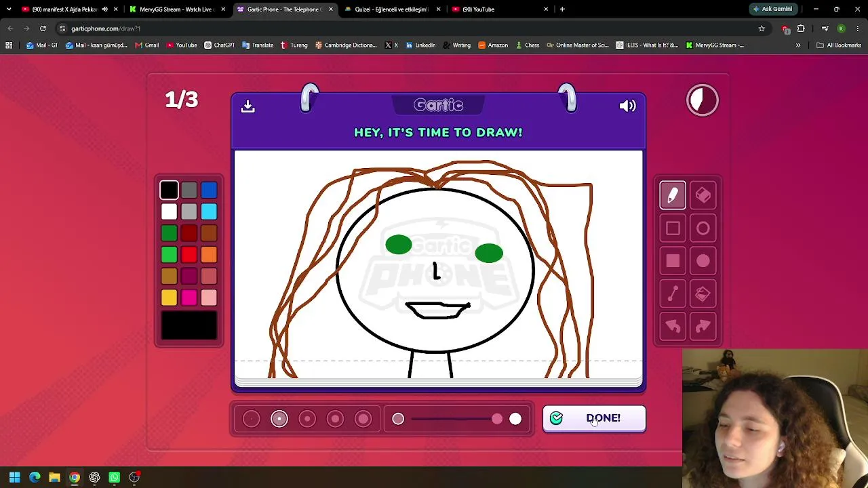Open the Chrome apps grid icon

tap(9, 45)
